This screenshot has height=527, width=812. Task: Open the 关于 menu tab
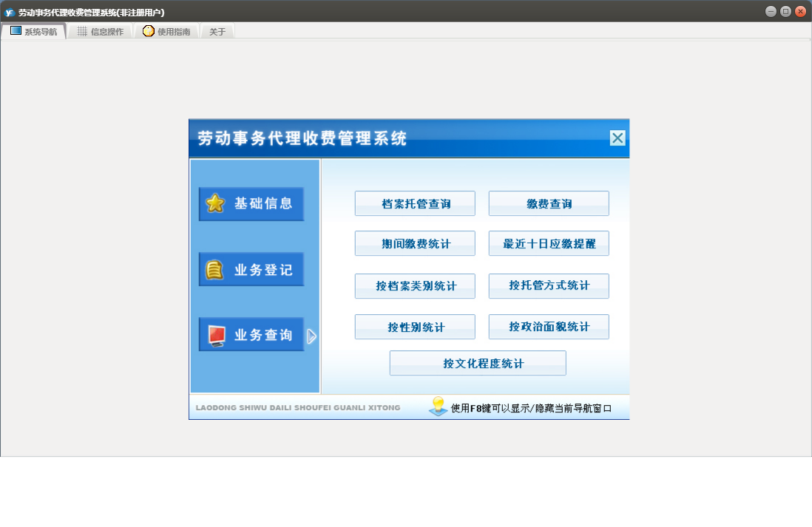click(217, 31)
